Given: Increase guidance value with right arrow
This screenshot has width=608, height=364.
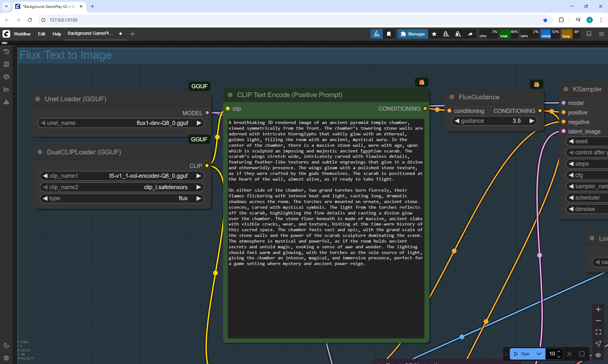Looking at the screenshot, I should 532,121.
